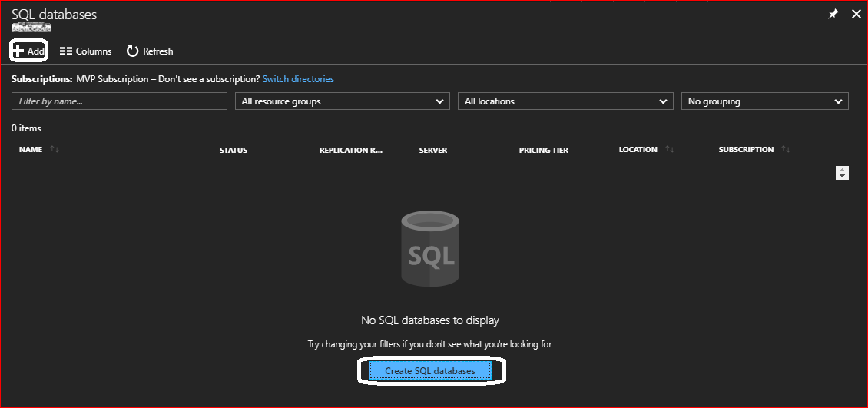Click the MVP Subscription text

coord(112,79)
